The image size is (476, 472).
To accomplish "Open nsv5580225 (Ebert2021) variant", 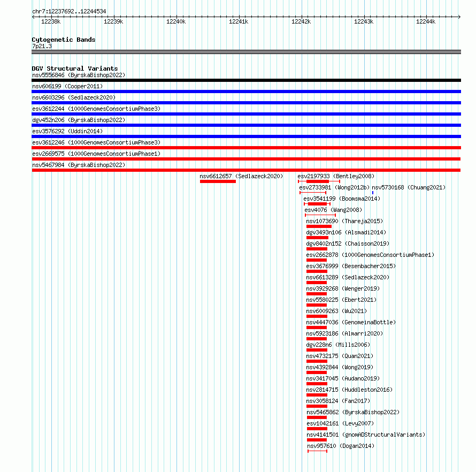I will click(x=341, y=300).
